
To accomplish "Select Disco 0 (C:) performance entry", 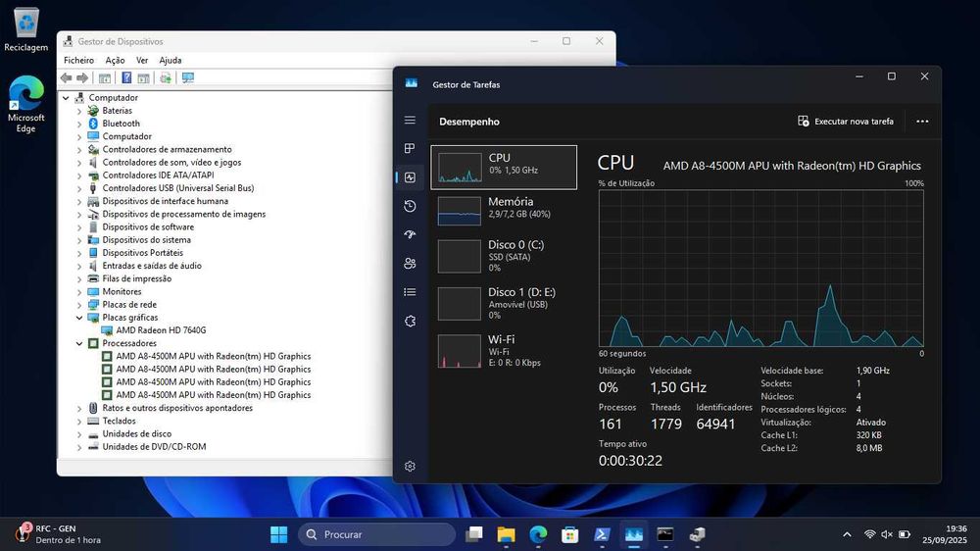I will (504, 256).
